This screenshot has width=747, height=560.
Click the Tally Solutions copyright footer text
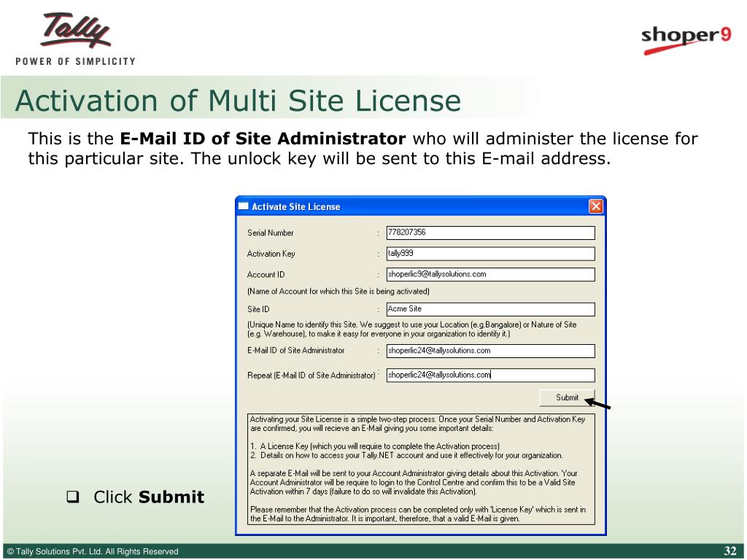coord(93,551)
